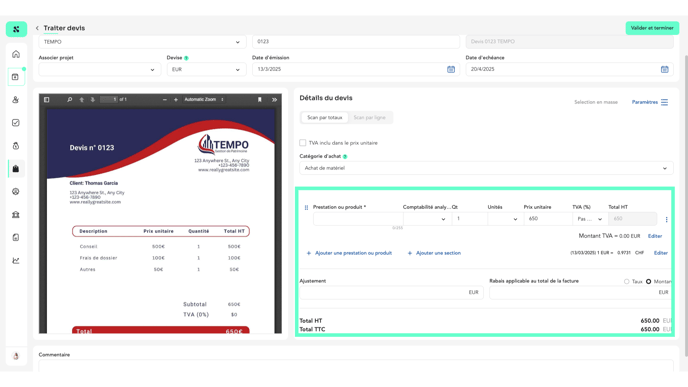The width and height of the screenshot is (688, 387).
Task: Select the Scan par totaux tab
Action: [324, 118]
